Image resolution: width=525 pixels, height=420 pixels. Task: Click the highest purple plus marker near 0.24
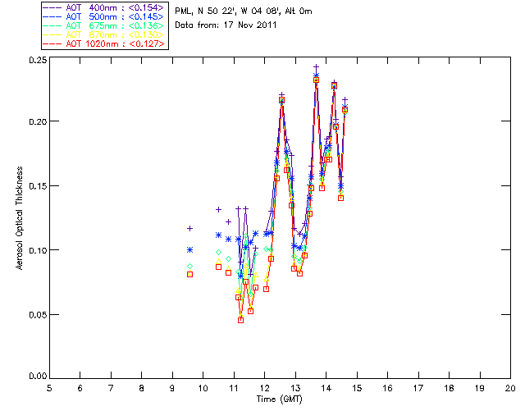tap(316, 67)
